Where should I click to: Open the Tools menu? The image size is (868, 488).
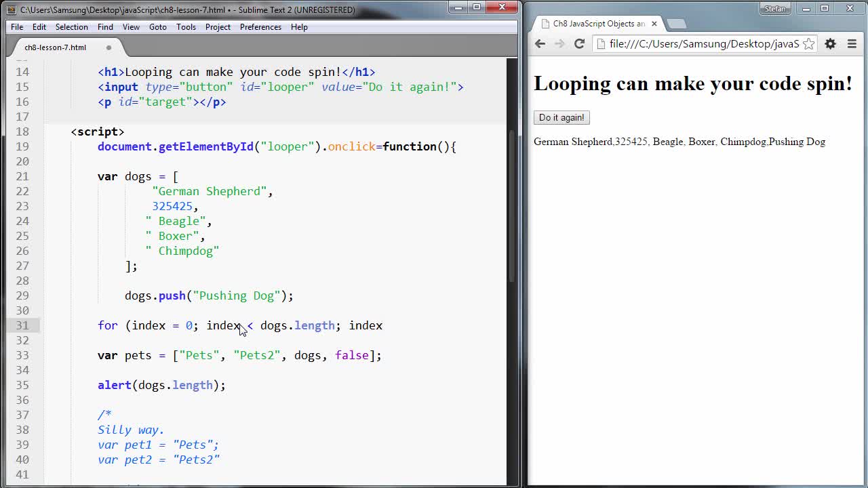tap(186, 27)
